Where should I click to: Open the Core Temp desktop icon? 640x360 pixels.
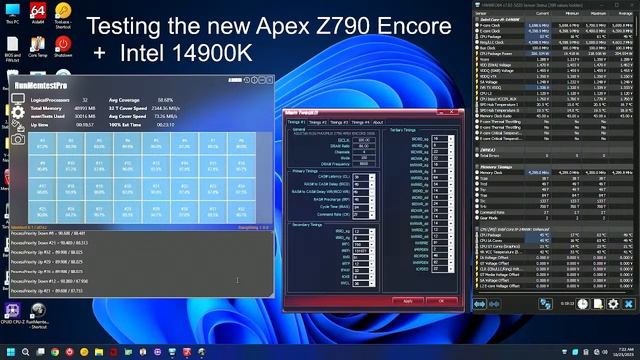coord(38,47)
